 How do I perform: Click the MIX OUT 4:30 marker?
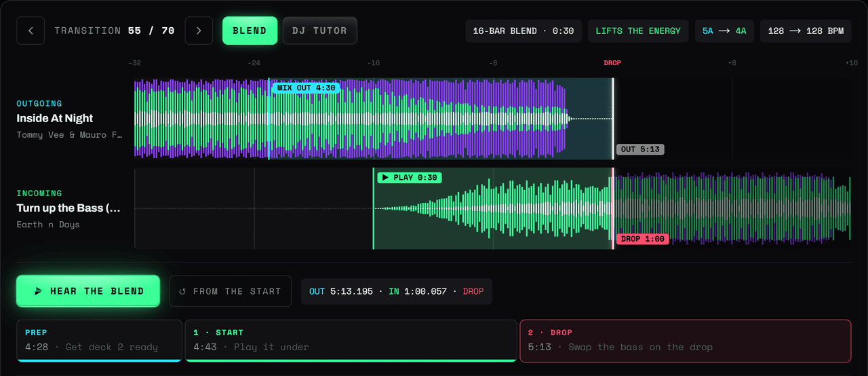(x=306, y=88)
